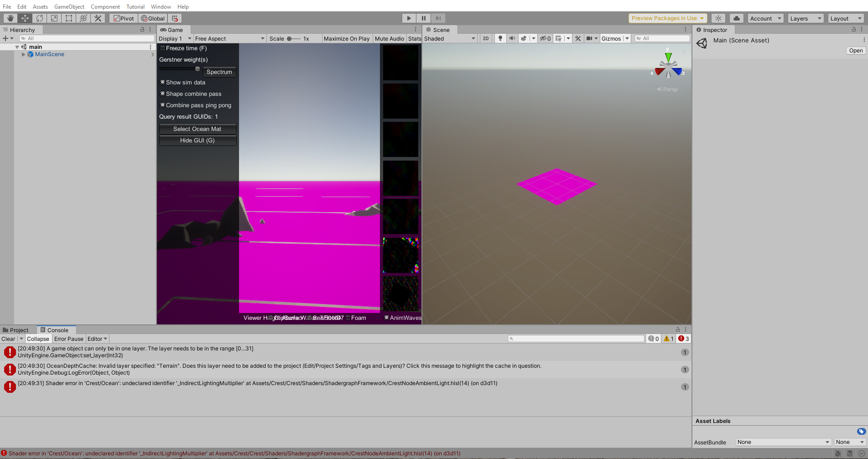Viewport: 868px width, 459px height.
Task: Open the Layers dropdown in the toolbar
Action: [x=805, y=18]
